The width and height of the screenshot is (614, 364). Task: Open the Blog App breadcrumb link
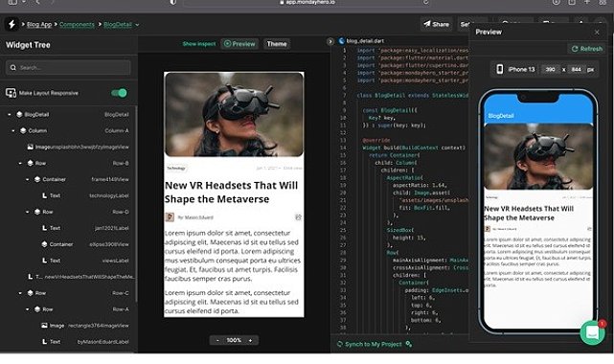(39, 24)
